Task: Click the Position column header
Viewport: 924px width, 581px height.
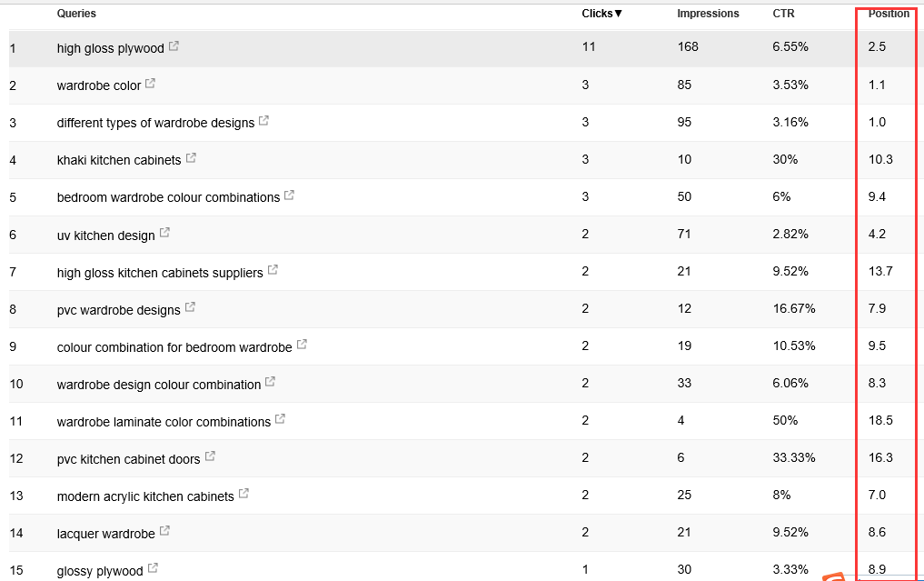Action: 889,14
